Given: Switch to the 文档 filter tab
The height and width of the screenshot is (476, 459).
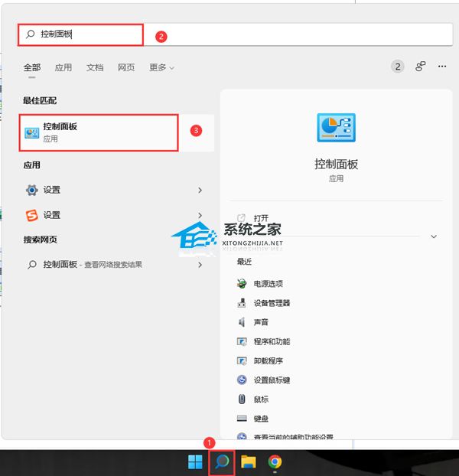Looking at the screenshot, I should click(95, 67).
